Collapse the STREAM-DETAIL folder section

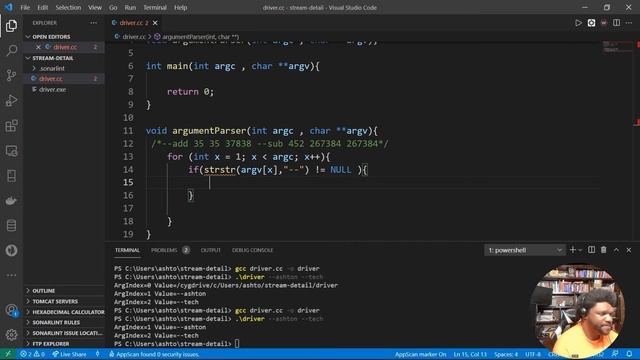[53, 58]
